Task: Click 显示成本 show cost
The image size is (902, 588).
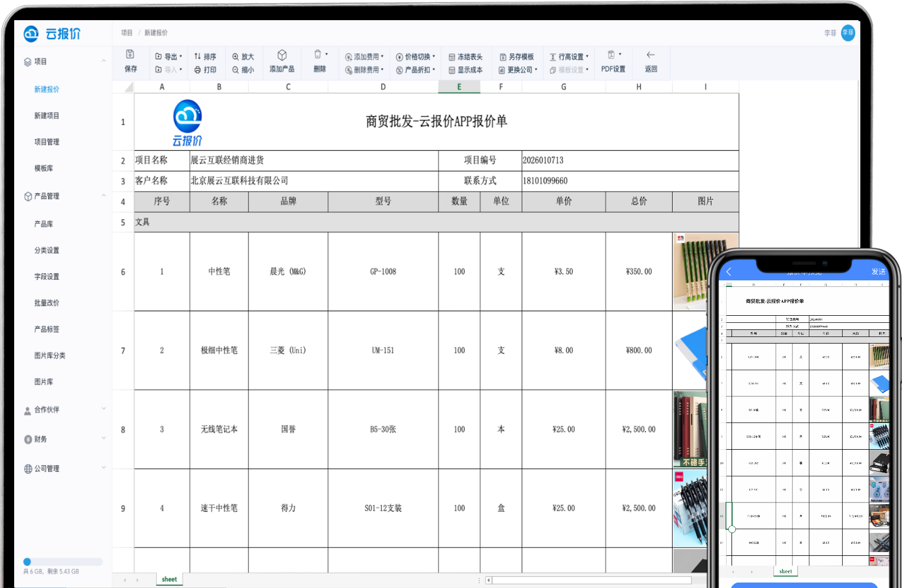Action: (466, 70)
